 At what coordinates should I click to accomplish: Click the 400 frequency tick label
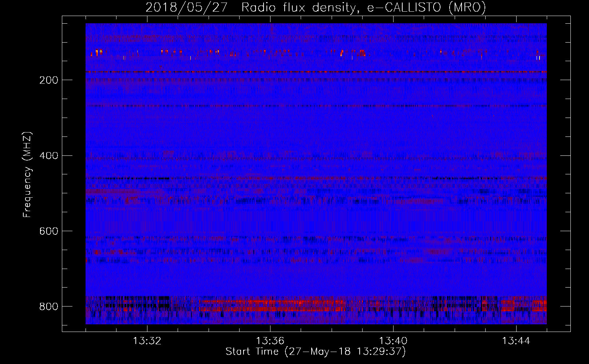click(48, 156)
